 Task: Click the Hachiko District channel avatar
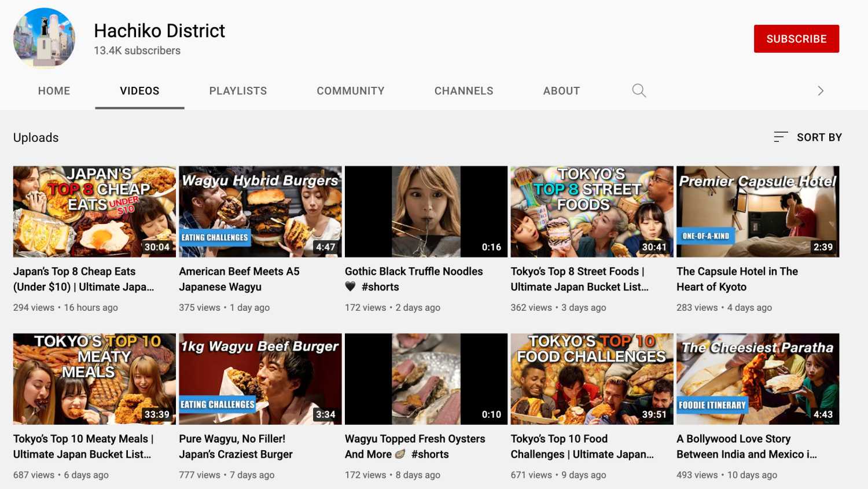(44, 38)
